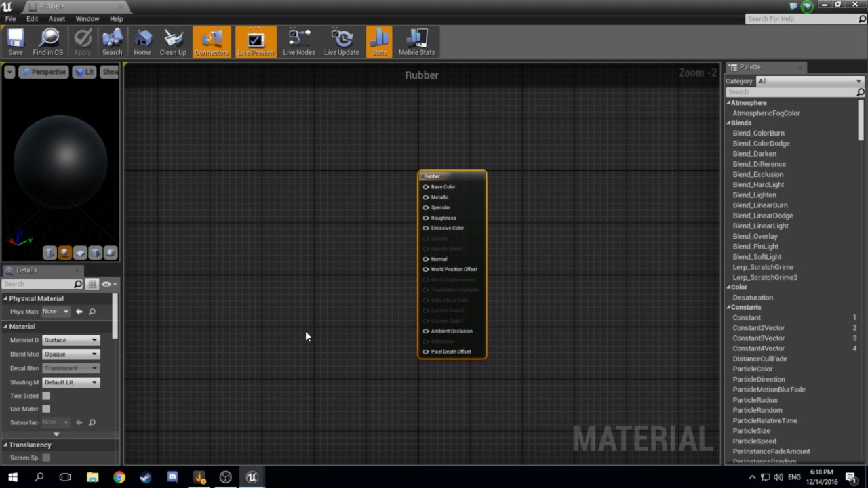Open the Palette Category dropdown
This screenshot has height=488, width=868.
tap(810, 81)
